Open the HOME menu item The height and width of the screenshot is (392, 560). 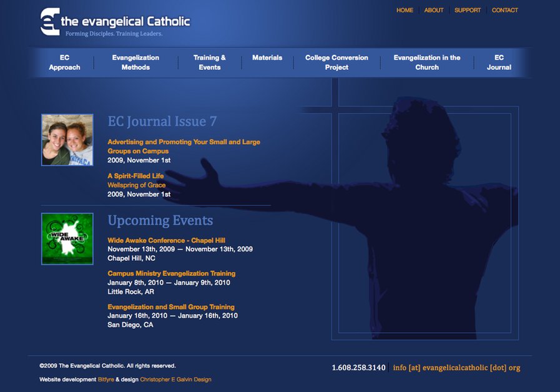point(405,10)
